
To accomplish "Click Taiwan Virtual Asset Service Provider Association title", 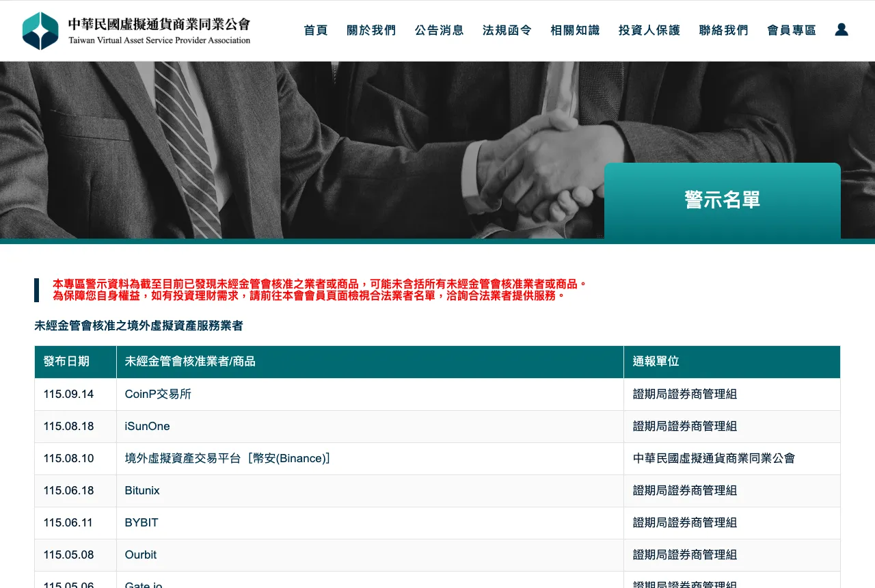I will click(159, 40).
